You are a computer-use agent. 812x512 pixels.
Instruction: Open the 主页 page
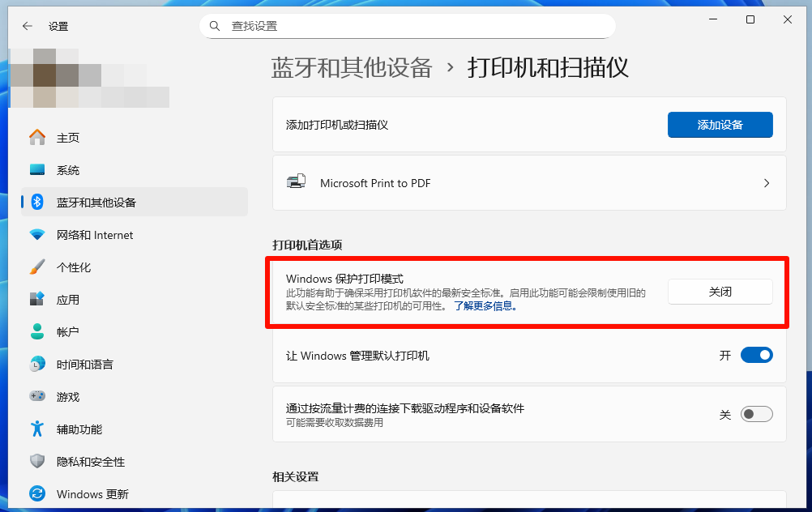[135, 138]
